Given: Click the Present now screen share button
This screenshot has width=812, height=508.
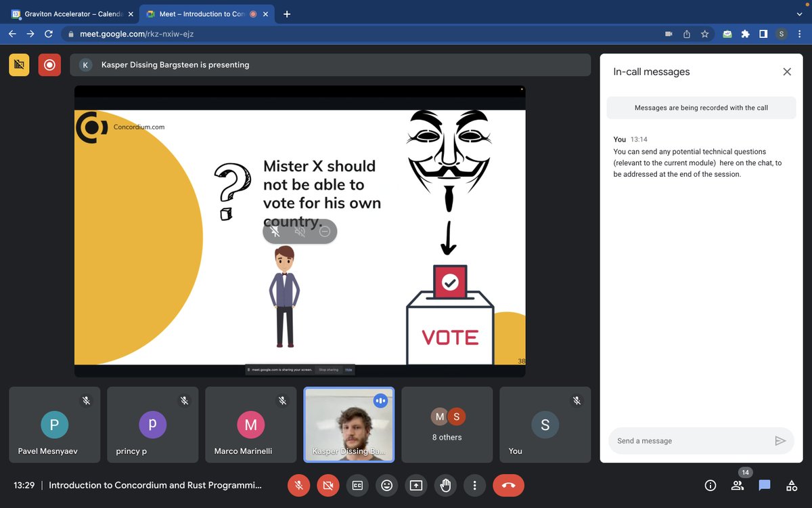Looking at the screenshot, I should [416, 485].
